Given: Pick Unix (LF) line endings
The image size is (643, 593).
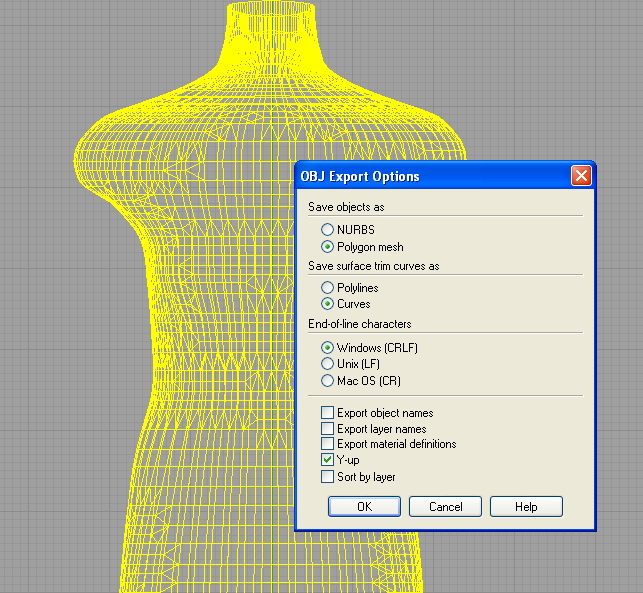Looking at the screenshot, I should pos(327,364).
